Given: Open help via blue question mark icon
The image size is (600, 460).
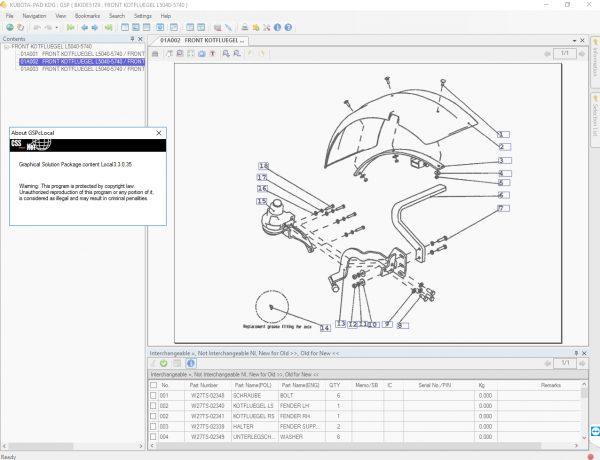Looking at the screenshot, I should [288, 27].
